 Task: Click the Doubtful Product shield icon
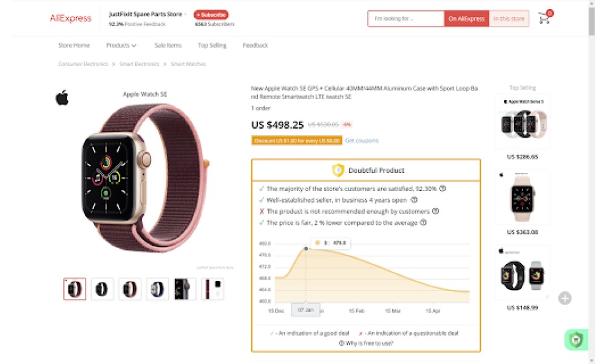pyautogui.click(x=338, y=170)
